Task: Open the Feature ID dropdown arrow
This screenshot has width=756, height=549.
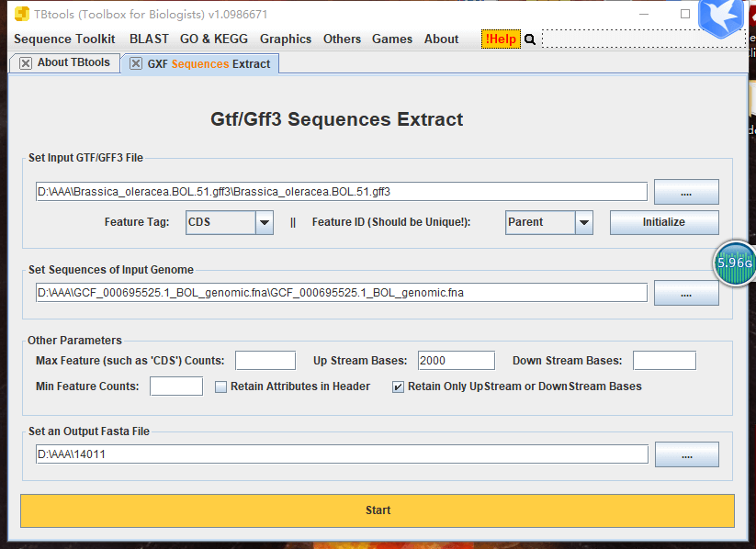Action: [x=584, y=223]
